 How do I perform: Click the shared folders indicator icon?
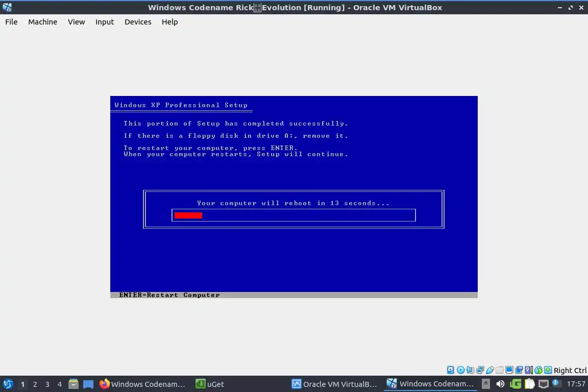click(500, 370)
